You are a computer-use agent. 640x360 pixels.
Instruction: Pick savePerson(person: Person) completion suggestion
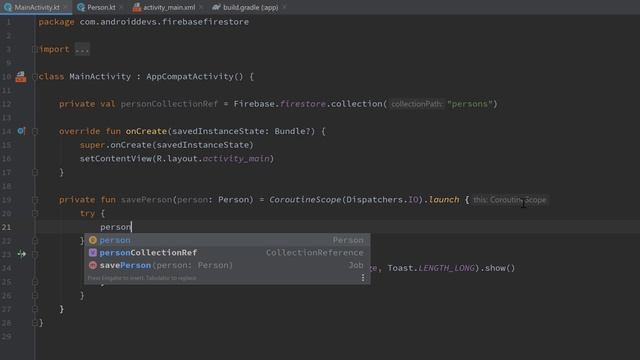point(227,265)
